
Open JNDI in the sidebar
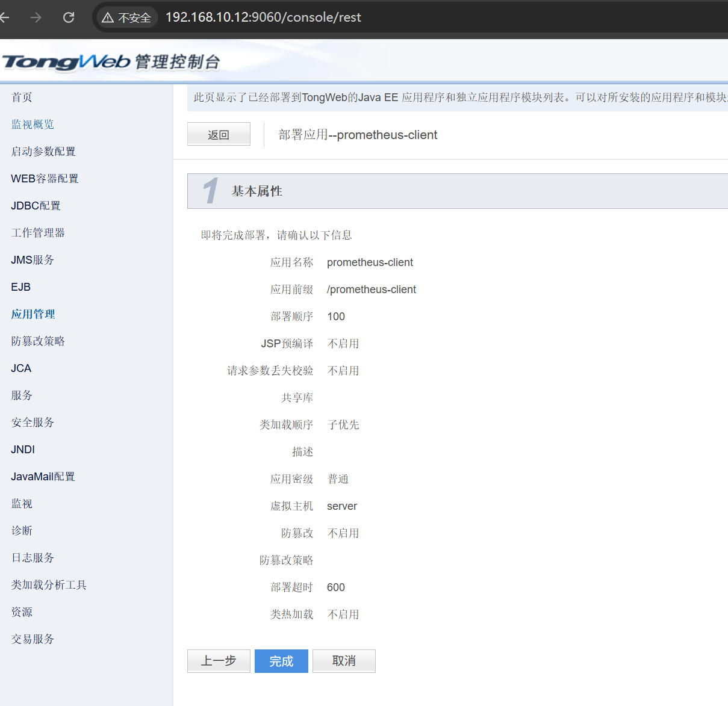[23, 450]
